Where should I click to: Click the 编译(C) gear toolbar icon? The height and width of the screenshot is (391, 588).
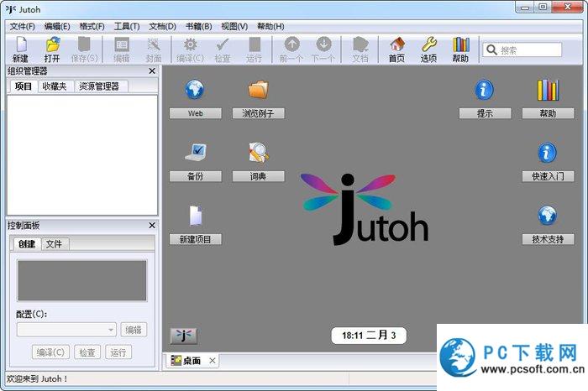tap(190, 45)
